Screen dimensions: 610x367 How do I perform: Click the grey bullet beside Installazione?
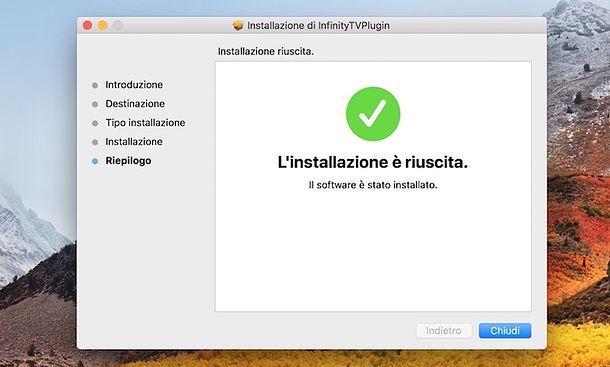[x=95, y=142]
